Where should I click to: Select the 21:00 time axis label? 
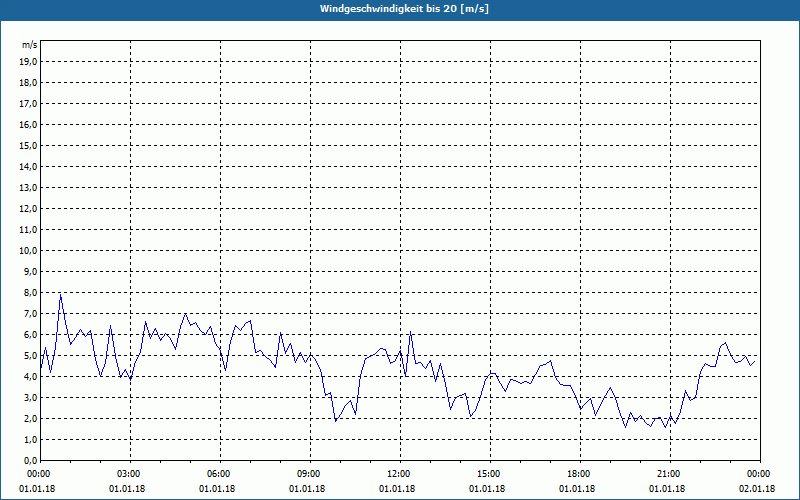[670, 474]
